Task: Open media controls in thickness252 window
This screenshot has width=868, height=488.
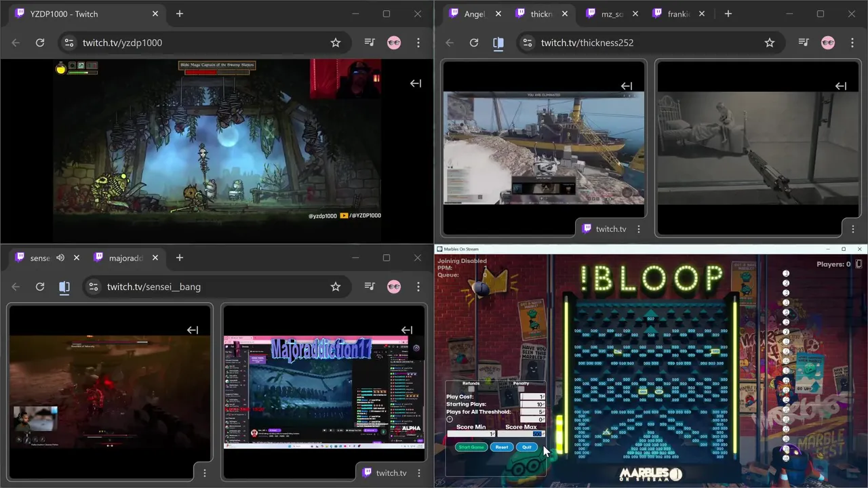Action: (804, 43)
